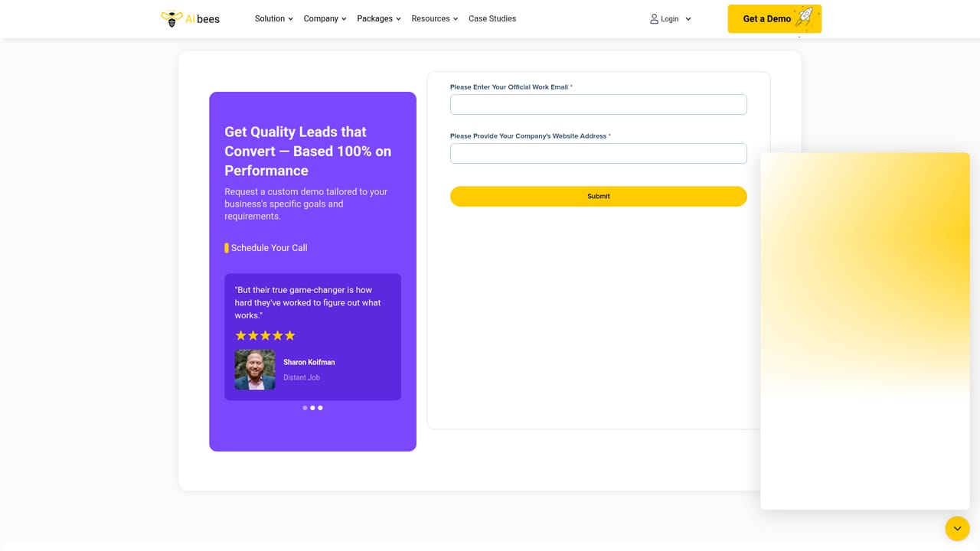The height and width of the screenshot is (551, 980).
Task: Click the five-star rating in the testimonial
Action: [265, 335]
